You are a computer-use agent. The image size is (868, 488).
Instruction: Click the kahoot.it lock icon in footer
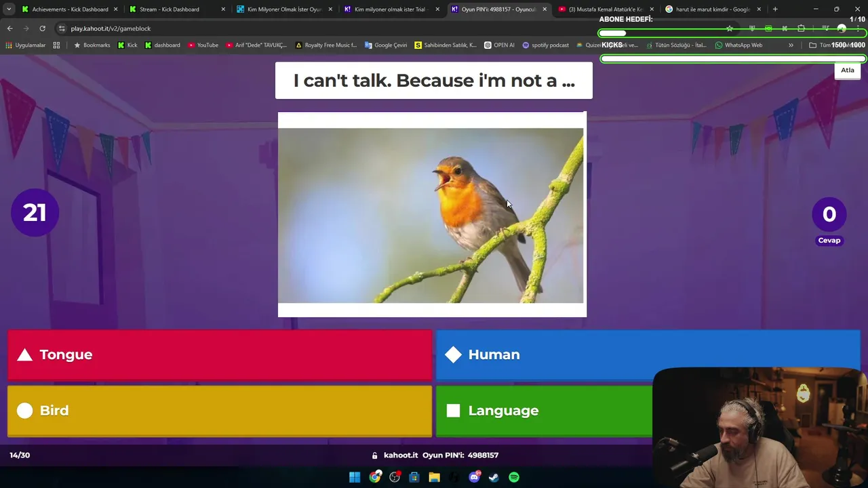tap(374, 455)
